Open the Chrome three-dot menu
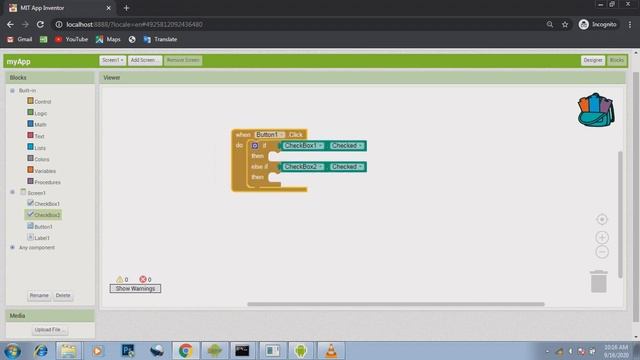The height and width of the screenshot is (360, 640). click(630, 24)
